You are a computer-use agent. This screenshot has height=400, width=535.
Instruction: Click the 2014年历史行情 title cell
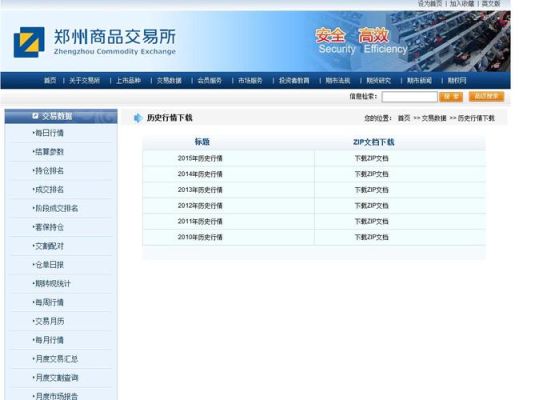[x=200, y=174]
